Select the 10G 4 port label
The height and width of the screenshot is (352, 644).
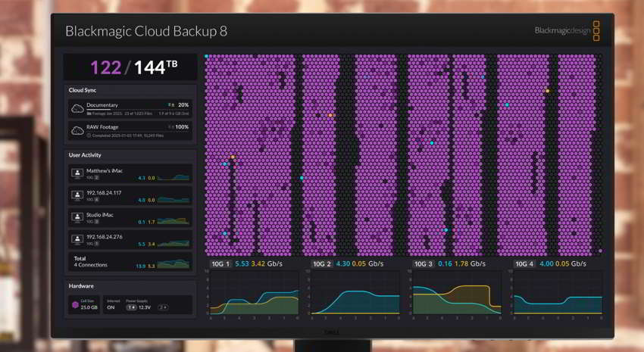[524, 263]
